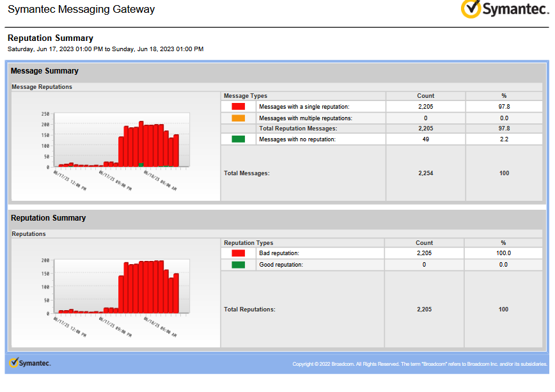Select the 49 count for no reputation messages
555x392 pixels.
pos(425,139)
